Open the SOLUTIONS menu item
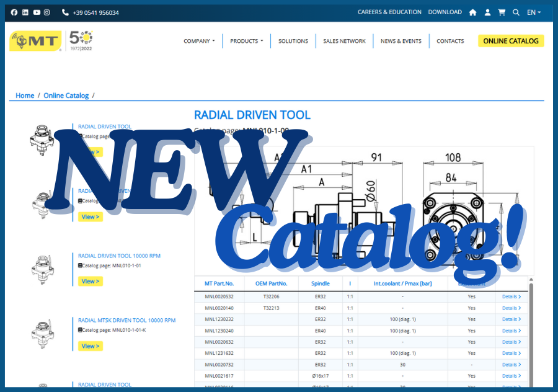 (293, 41)
